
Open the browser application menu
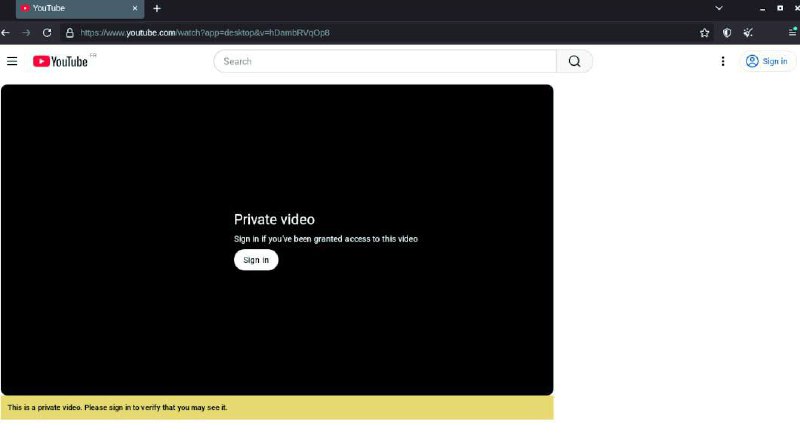pyautogui.click(x=791, y=32)
